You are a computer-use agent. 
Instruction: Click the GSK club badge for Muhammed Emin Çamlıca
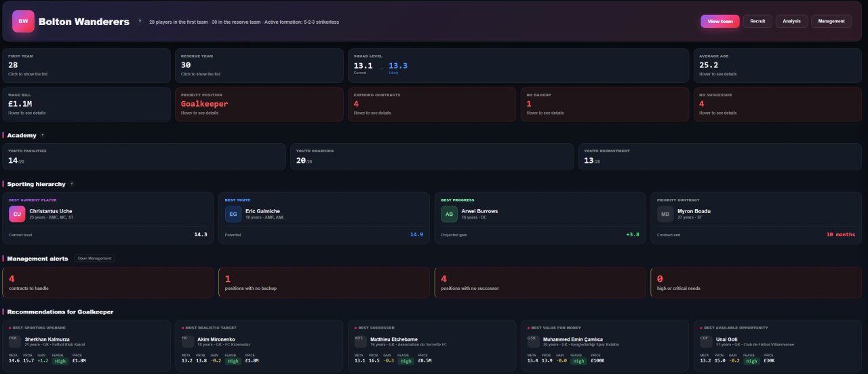tap(534, 341)
